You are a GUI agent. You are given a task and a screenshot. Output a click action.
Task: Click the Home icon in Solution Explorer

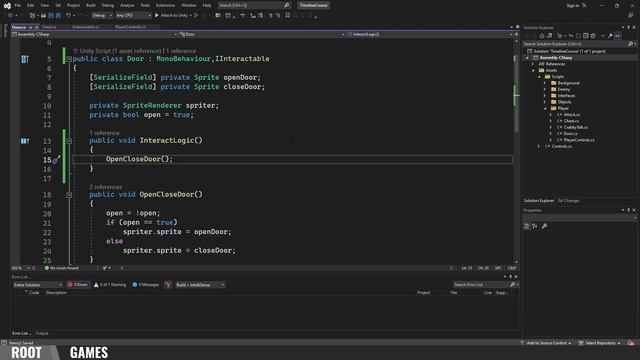tap(542, 36)
